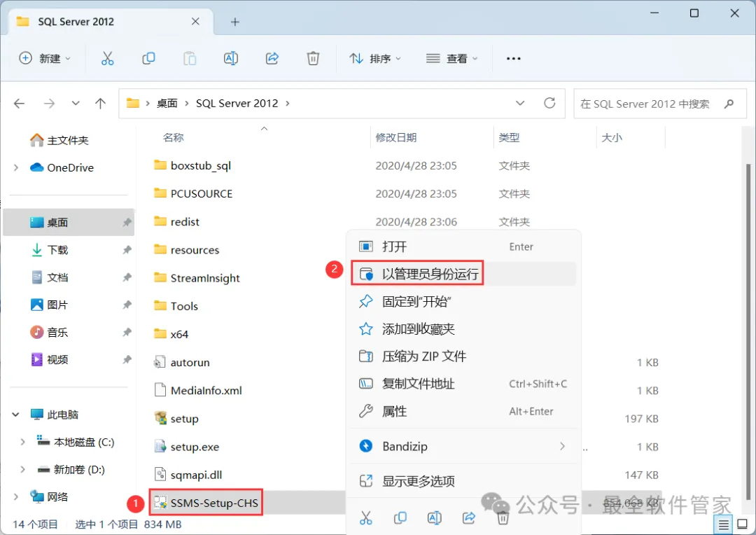Expand the OneDrive tree node

(16, 167)
